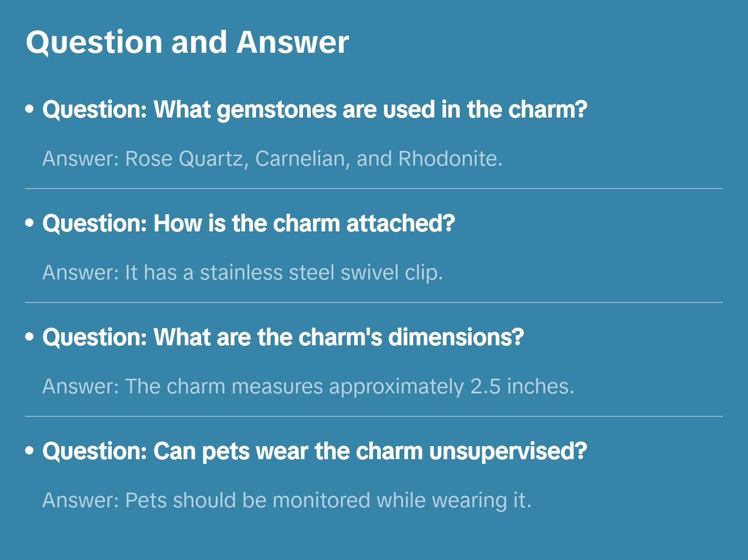Image resolution: width=748 pixels, height=560 pixels.
Task: Click the divider below the swivel clip answer
Action: (x=374, y=302)
